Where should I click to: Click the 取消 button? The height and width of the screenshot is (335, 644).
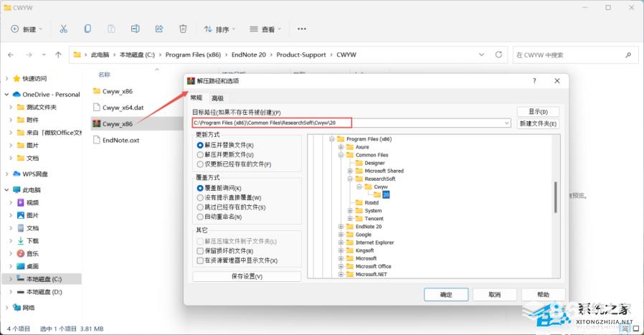coord(495,294)
